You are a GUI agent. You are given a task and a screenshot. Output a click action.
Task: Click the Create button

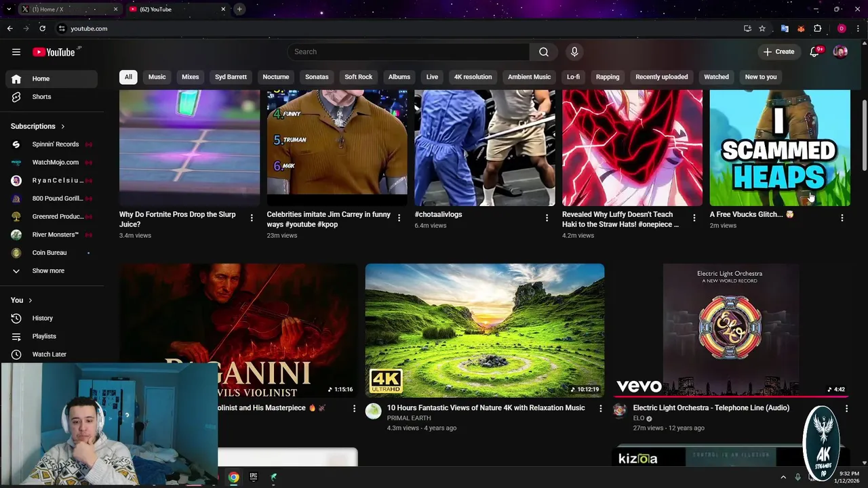(x=778, y=52)
